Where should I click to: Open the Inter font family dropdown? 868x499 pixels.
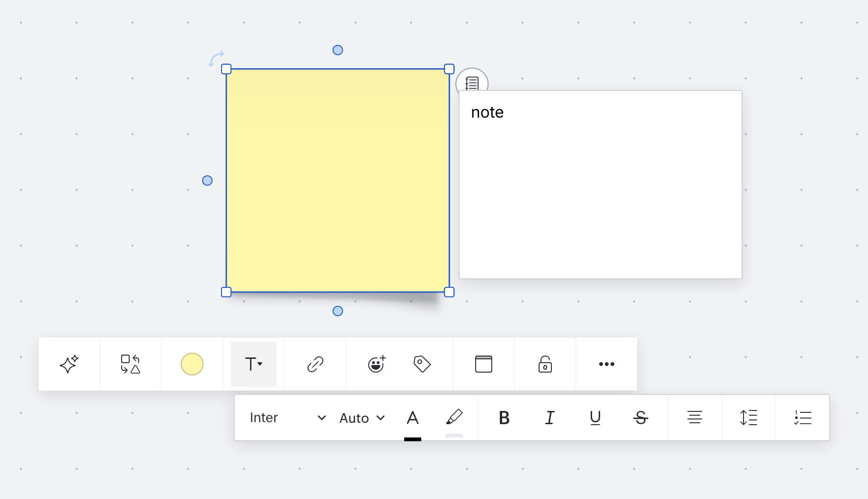coord(288,418)
